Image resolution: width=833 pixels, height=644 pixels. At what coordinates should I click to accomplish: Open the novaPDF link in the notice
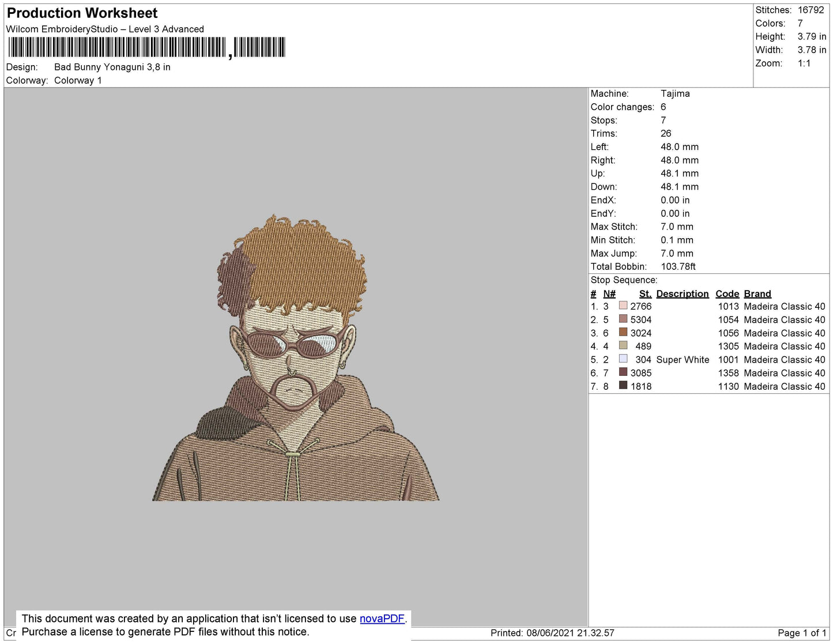pos(382,619)
